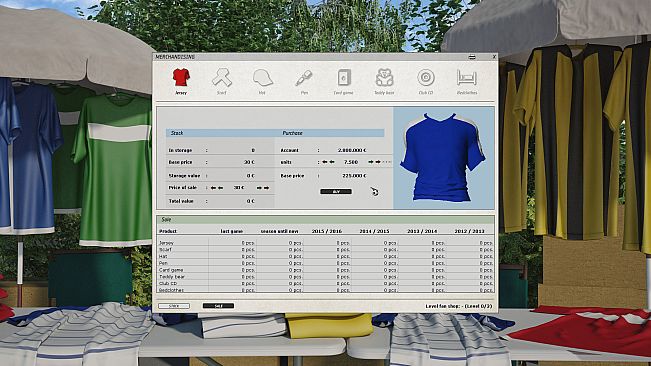
Task: Select the Card game row in Sale table
Action: 326,270
